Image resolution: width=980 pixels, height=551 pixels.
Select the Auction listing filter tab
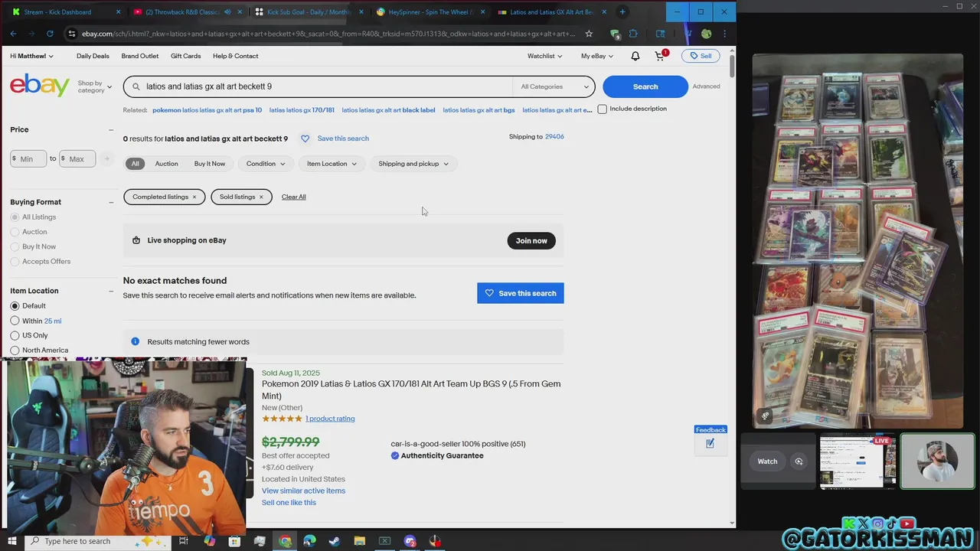166,164
